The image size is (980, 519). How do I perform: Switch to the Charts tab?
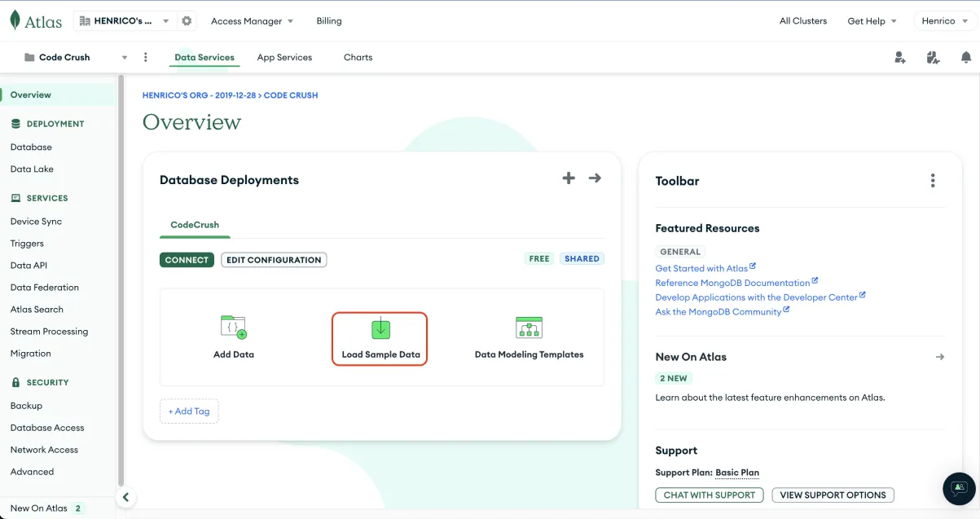click(358, 58)
